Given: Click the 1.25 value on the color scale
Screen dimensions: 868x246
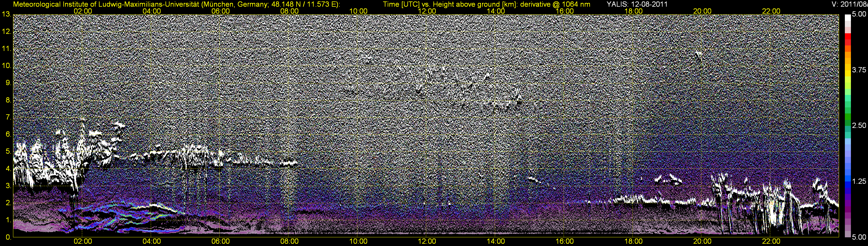Looking at the screenshot, I should point(858,182).
